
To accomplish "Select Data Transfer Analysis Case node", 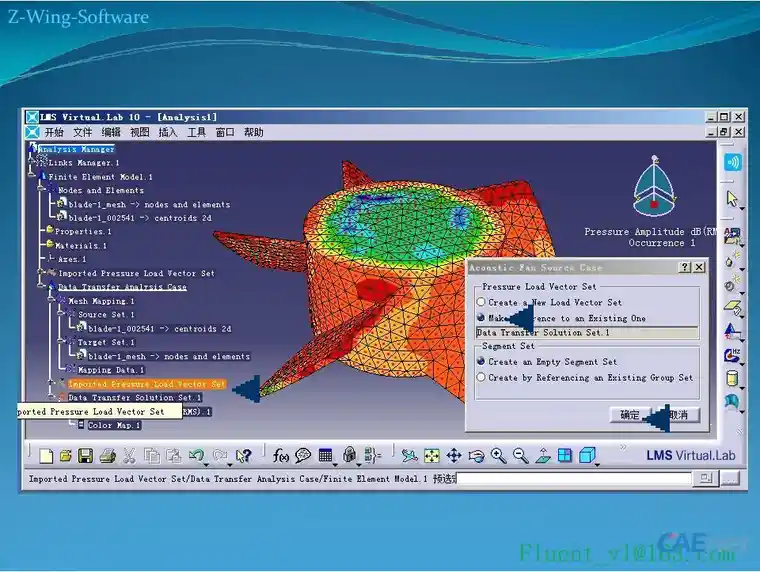I will [x=122, y=287].
